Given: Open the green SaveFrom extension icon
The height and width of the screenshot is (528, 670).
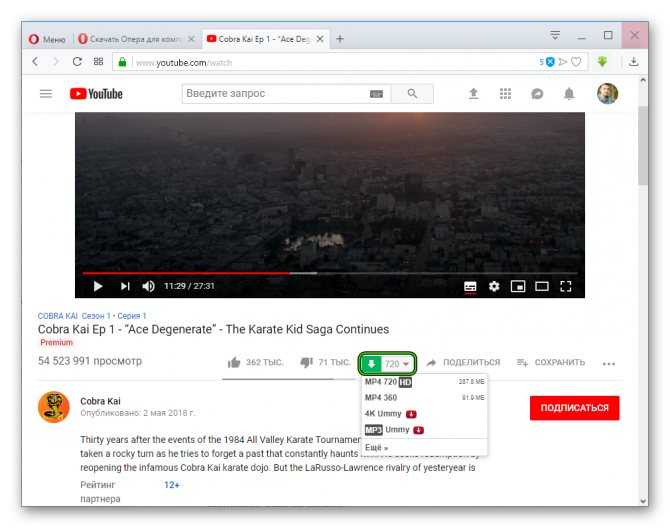Looking at the screenshot, I should [602, 62].
